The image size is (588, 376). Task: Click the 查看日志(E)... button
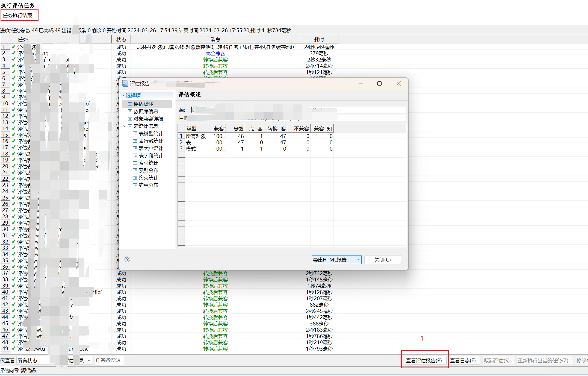pyautogui.click(x=464, y=360)
